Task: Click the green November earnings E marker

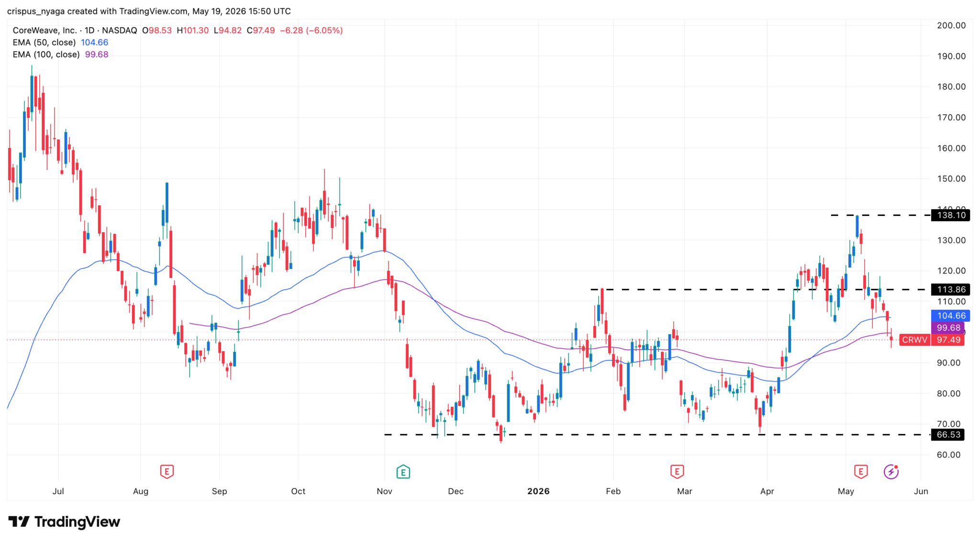Action: click(403, 472)
